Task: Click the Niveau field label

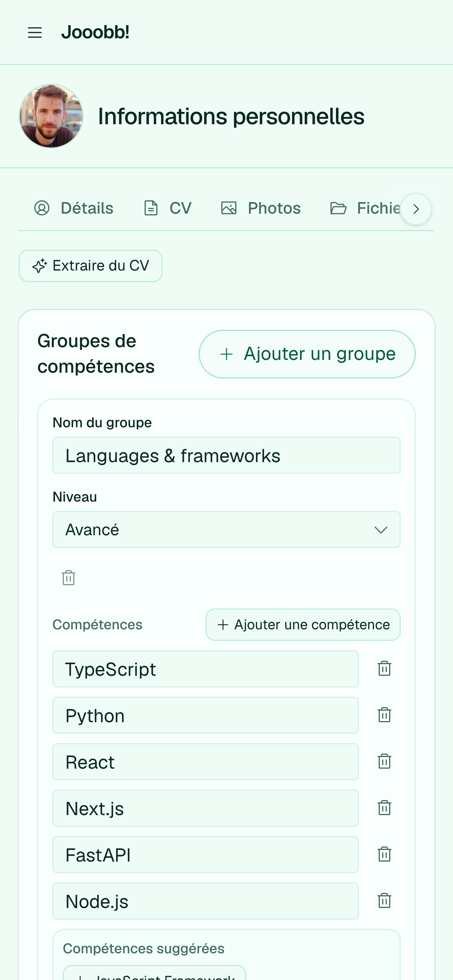Action: tap(75, 497)
